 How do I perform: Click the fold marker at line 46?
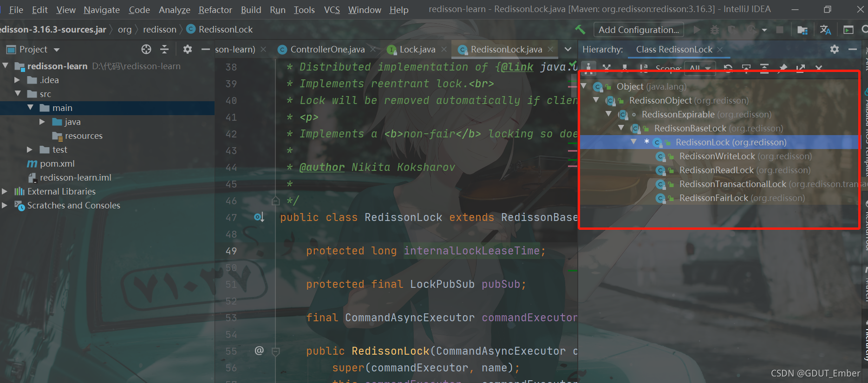(275, 201)
